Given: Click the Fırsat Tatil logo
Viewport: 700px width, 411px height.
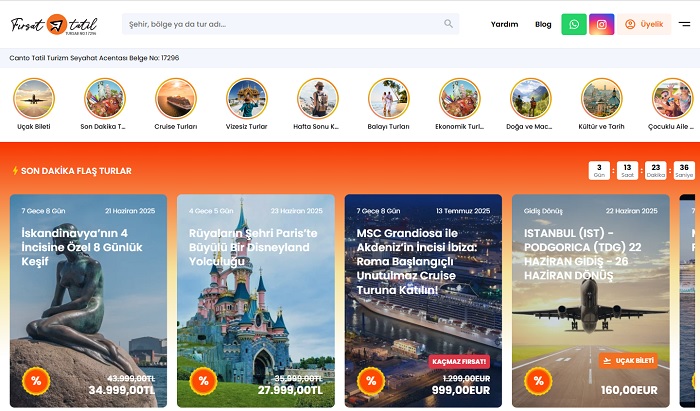Looking at the screenshot, I should 54,25.
